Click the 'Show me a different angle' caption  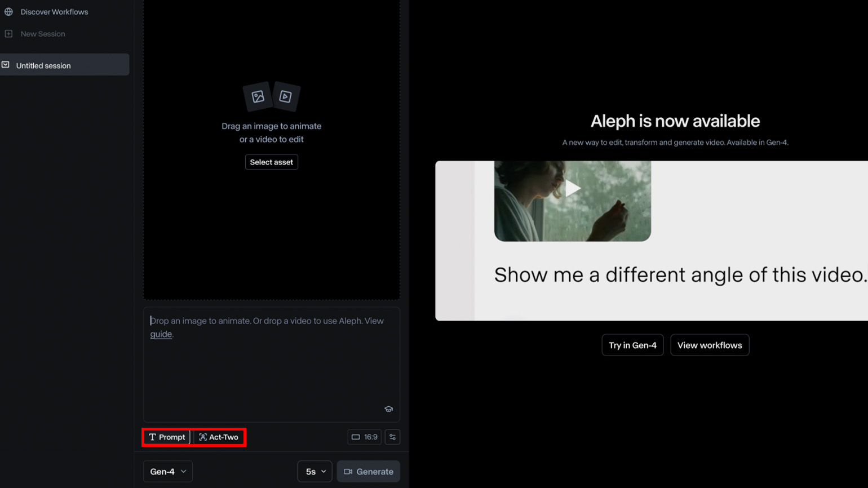coord(680,275)
